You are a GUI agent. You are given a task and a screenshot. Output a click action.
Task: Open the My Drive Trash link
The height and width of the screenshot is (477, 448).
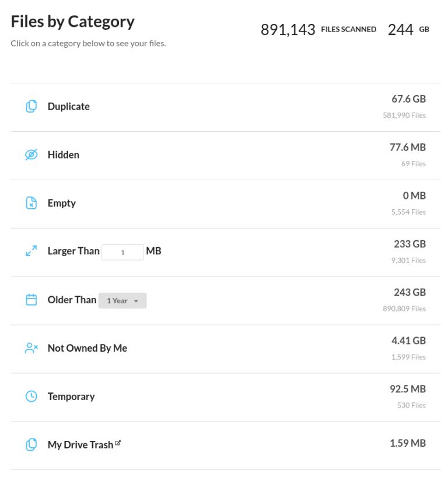coord(80,445)
